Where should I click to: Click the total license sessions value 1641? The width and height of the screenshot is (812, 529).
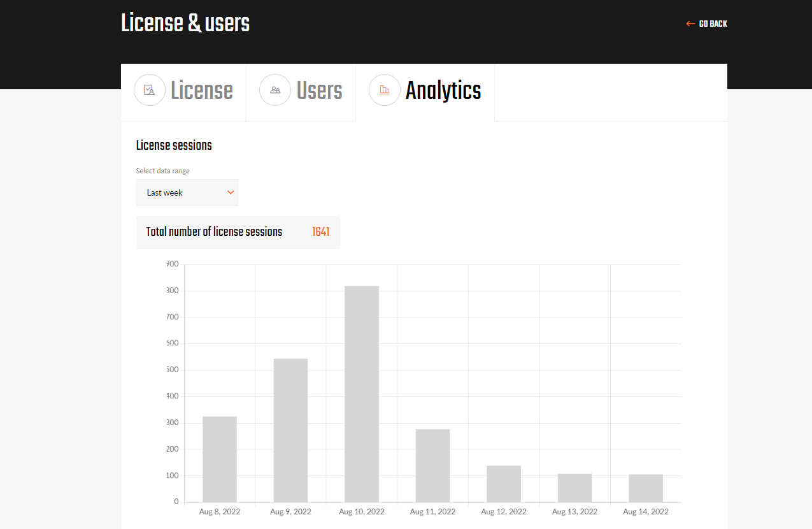[x=321, y=232]
